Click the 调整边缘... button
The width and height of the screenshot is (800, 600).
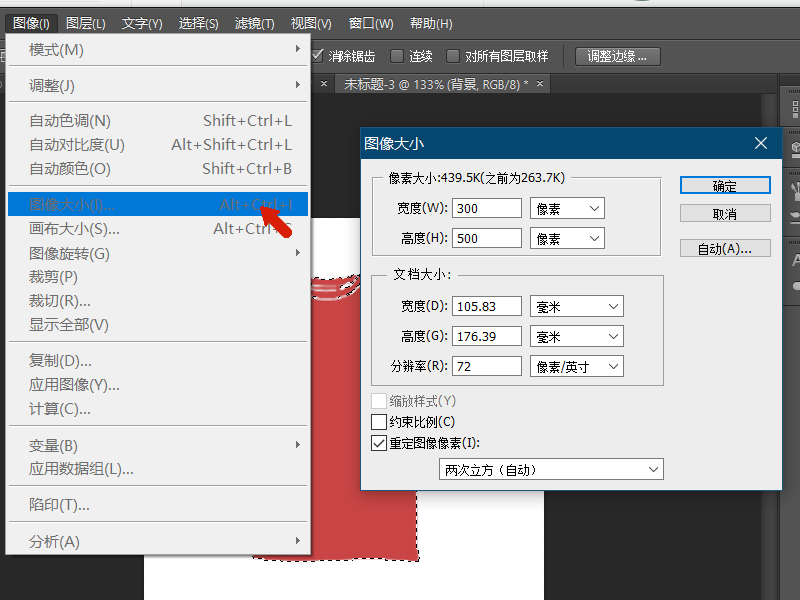pyautogui.click(x=617, y=56)
